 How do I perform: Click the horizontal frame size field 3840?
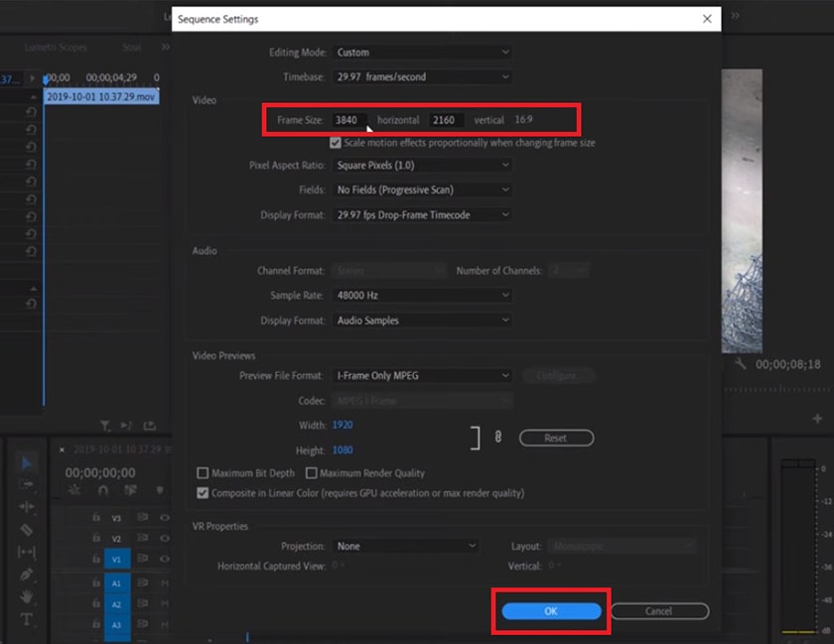[x=349, y=120]
